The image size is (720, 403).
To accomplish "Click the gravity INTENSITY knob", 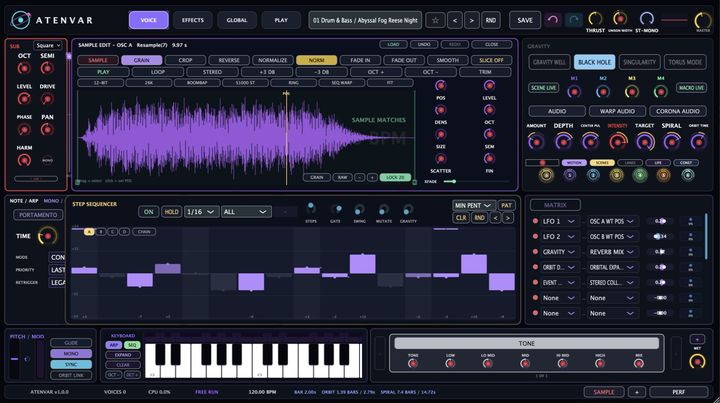I will 618,141.
